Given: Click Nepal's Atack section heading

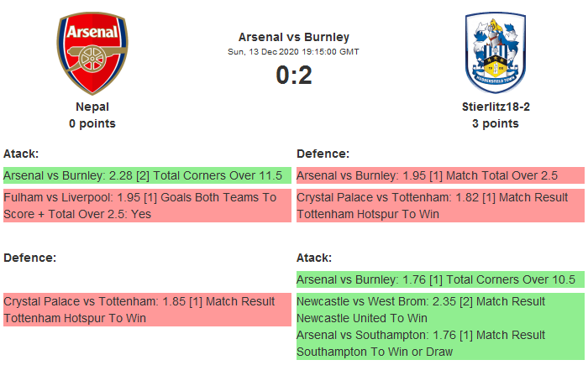Looking at the screenshot, I should click(x=21, y=154).
